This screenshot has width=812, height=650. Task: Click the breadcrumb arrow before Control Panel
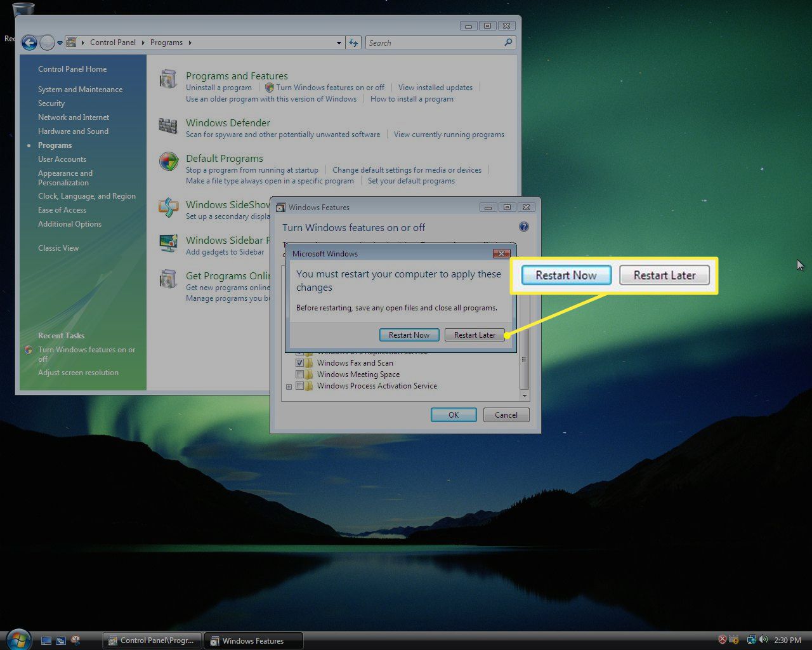(x=84, y=43)
